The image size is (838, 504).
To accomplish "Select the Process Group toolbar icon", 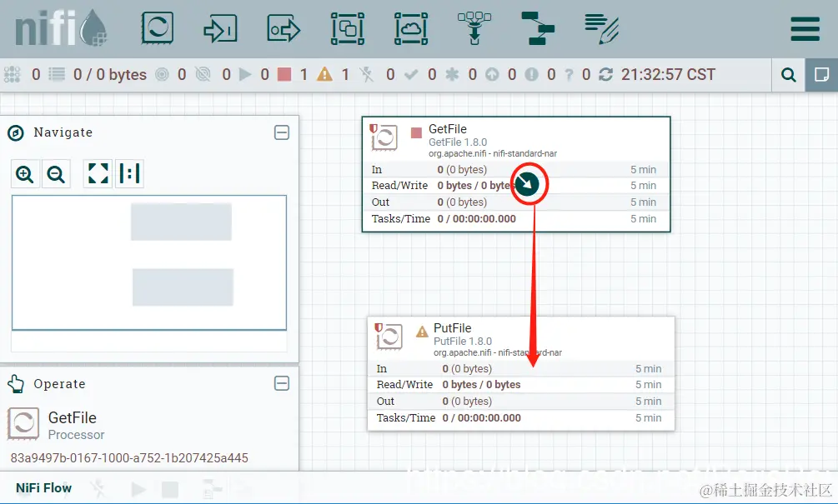I will point(348,28).
